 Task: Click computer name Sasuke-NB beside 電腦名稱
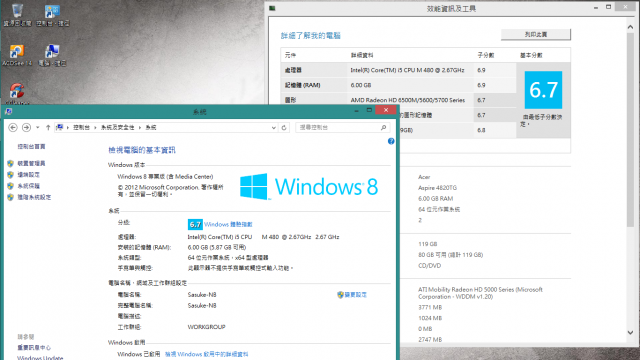point(202,295)
